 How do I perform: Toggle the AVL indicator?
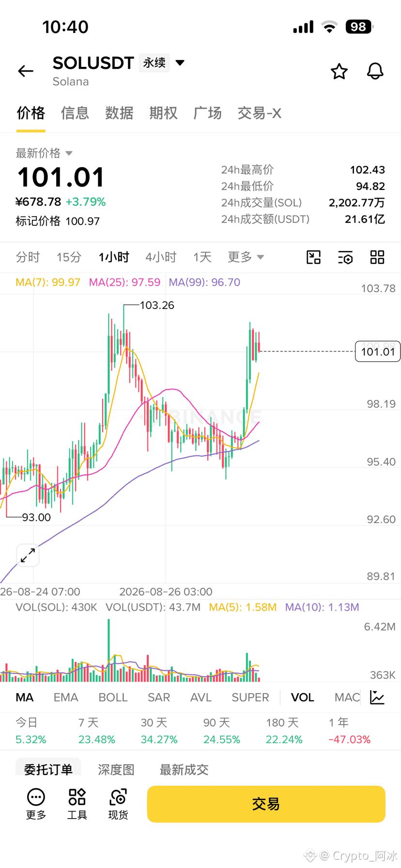[x=201, y=697]
